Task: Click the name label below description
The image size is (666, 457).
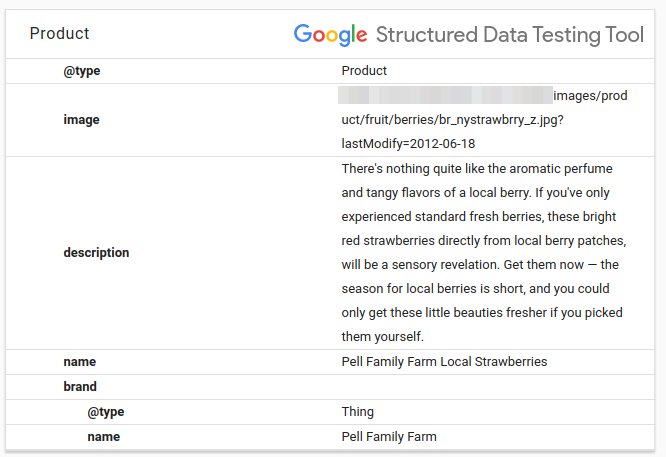Action: coord(80,362)
